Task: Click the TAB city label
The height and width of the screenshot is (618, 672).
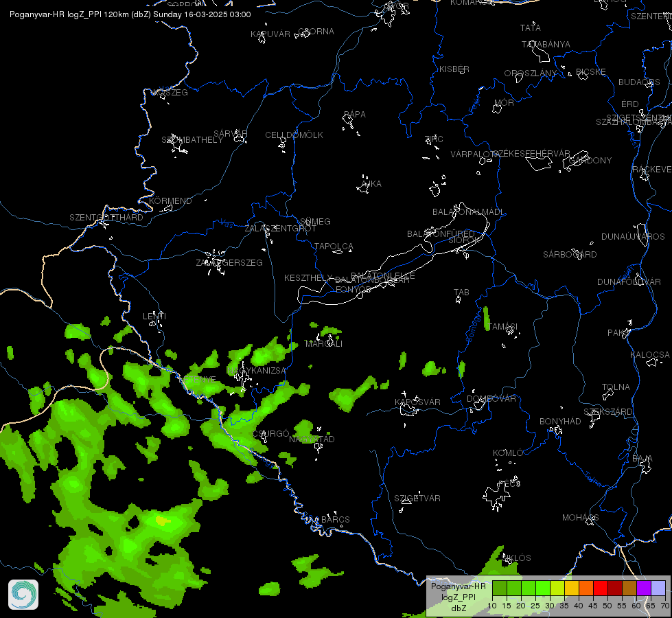Action: 461,293
